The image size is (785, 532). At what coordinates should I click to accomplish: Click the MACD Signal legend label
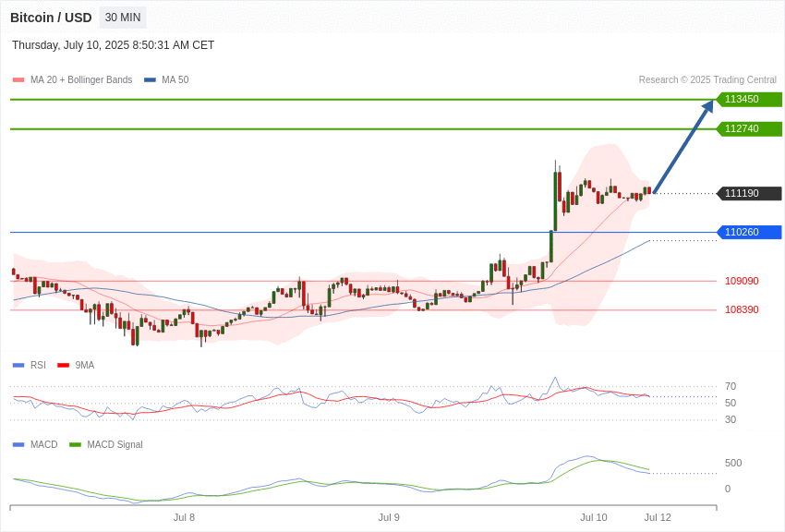coord(115,444)
